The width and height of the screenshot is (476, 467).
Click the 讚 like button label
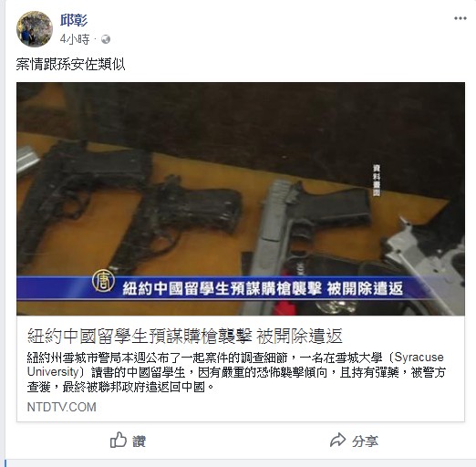[x=139, y=441]
